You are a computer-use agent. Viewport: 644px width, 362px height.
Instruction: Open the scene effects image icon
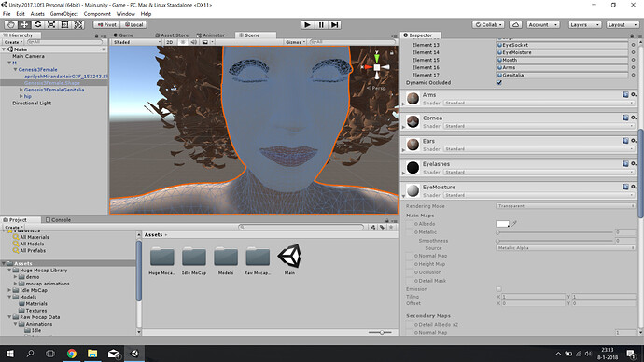[x=205, y=42]
